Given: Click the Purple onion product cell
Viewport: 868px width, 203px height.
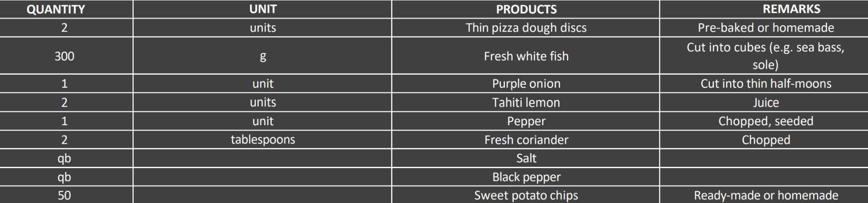Looking at the screenshot, I should point(526,84).
